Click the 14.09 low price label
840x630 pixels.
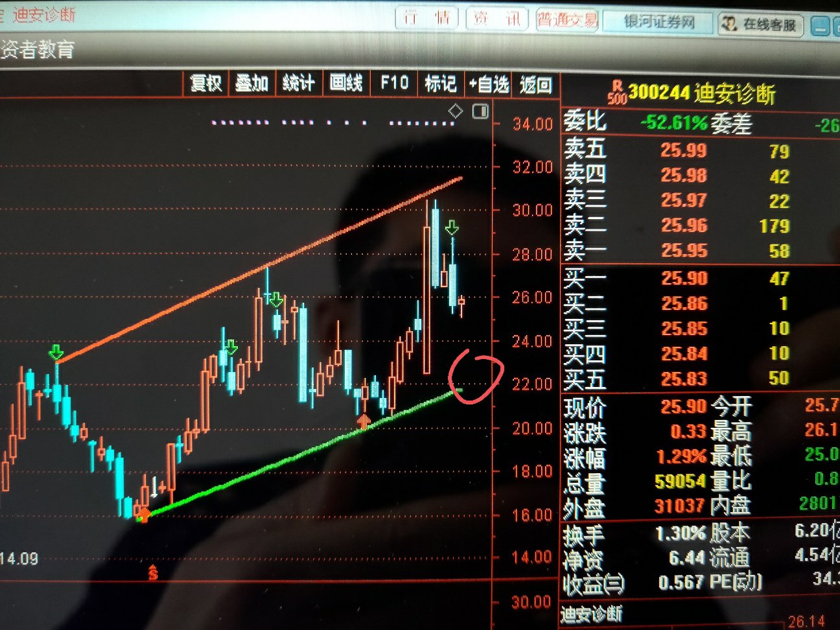(19, 559)
